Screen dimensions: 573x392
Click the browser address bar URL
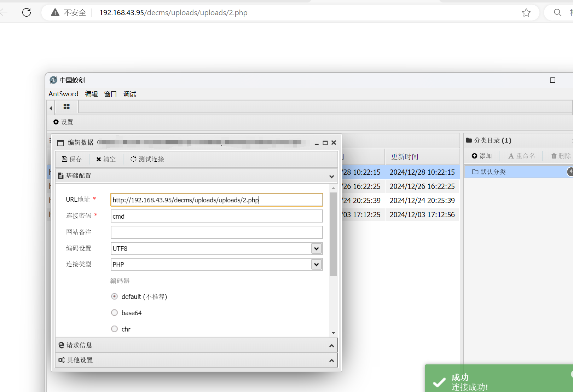(173, 13)
